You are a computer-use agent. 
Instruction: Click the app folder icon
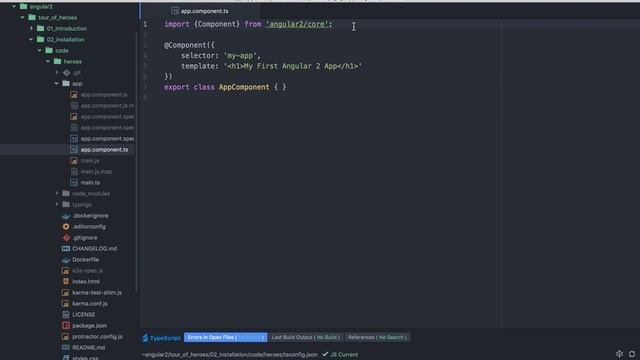[x=66, y=84]
